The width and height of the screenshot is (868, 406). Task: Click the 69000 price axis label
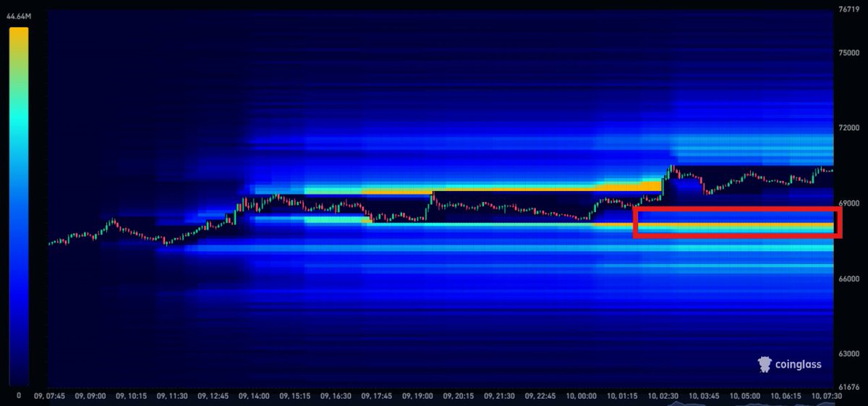(x=848, y=203)
